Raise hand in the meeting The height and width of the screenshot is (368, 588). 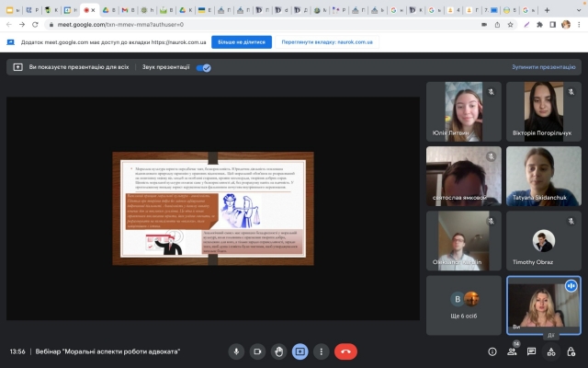tap(278, 351)
